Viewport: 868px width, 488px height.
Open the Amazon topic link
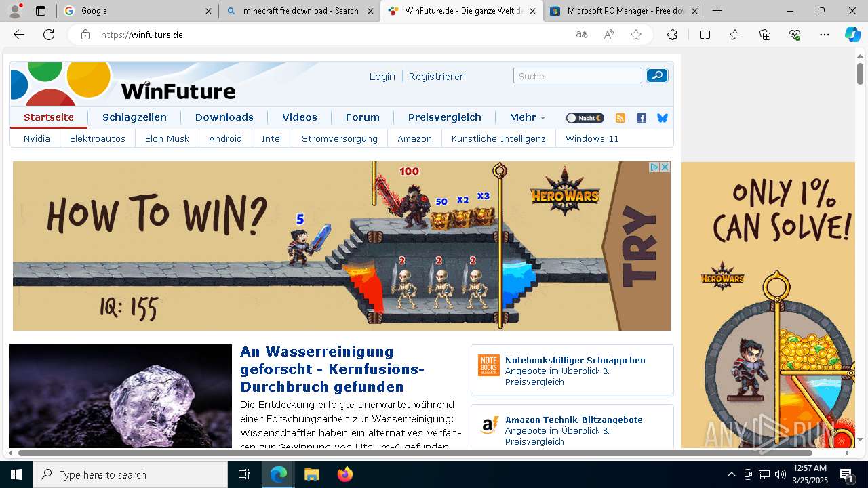tap(414, 138)
